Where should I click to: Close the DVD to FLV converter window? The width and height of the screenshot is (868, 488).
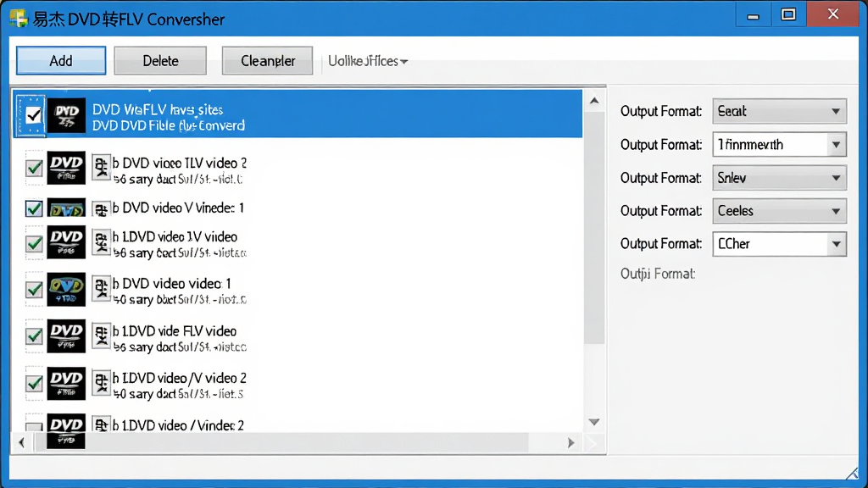click(833, 14)
